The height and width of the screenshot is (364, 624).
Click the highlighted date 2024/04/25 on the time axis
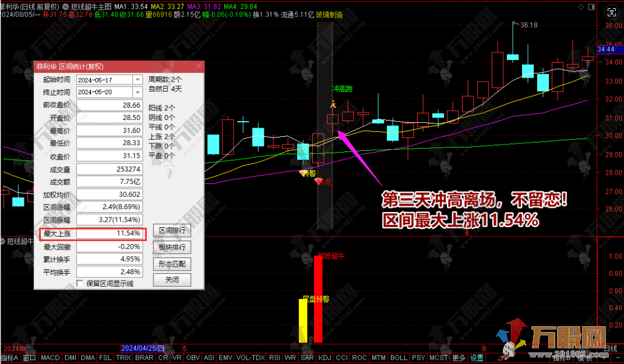[x=143, y=348]
